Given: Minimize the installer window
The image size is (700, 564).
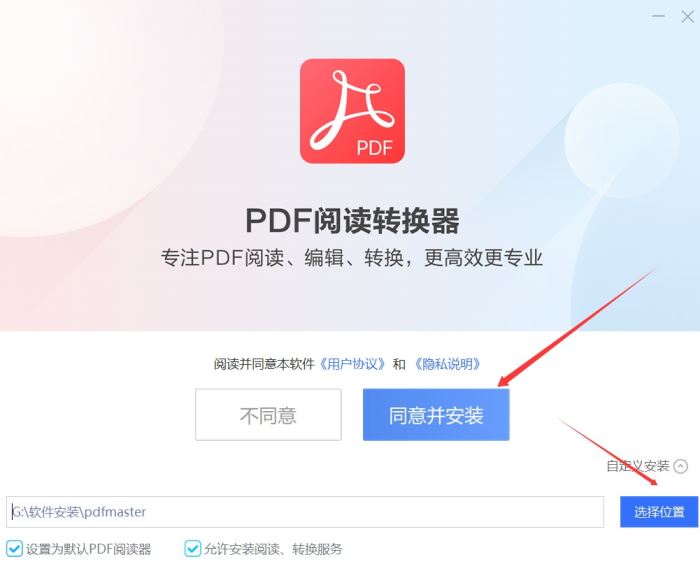Looking at the screenshot, I should [658, 17].
